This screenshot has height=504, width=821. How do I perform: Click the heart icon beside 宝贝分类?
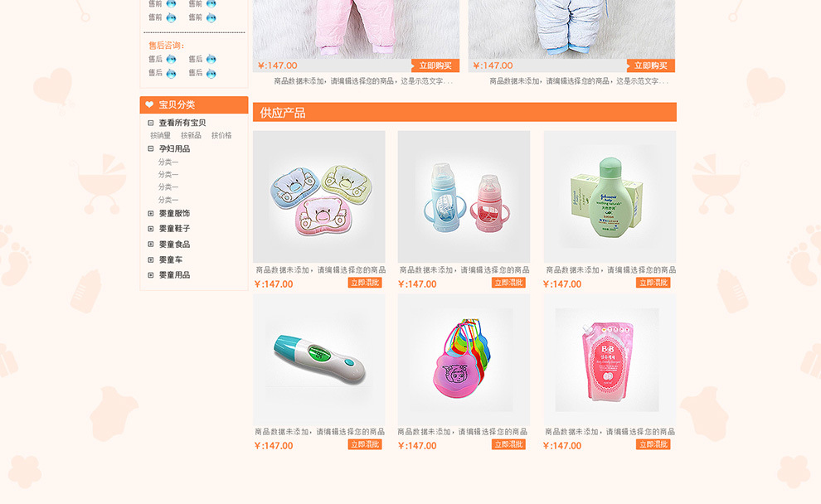coord(149,104)
